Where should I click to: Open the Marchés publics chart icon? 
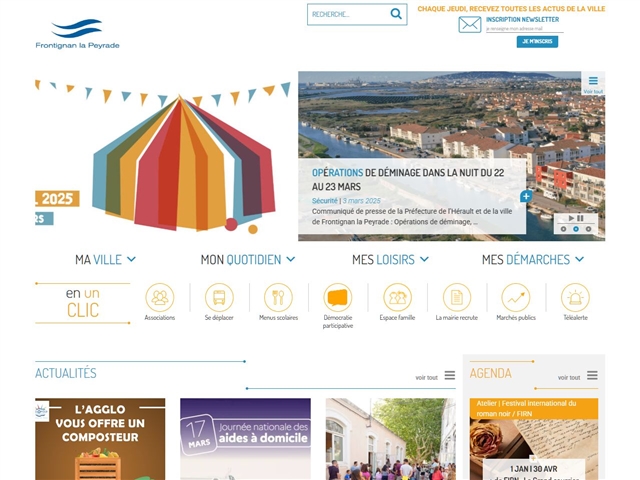coord(516,297)
